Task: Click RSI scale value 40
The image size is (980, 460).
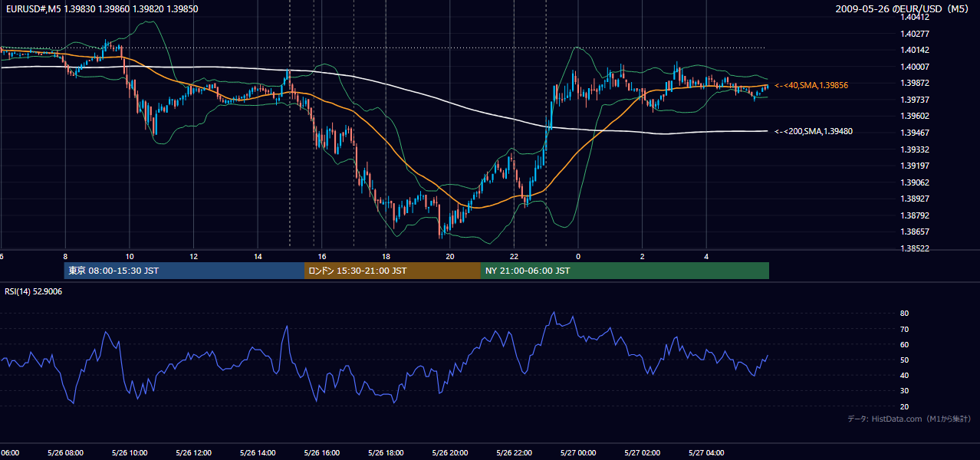Action: click(x=905, y=375)
